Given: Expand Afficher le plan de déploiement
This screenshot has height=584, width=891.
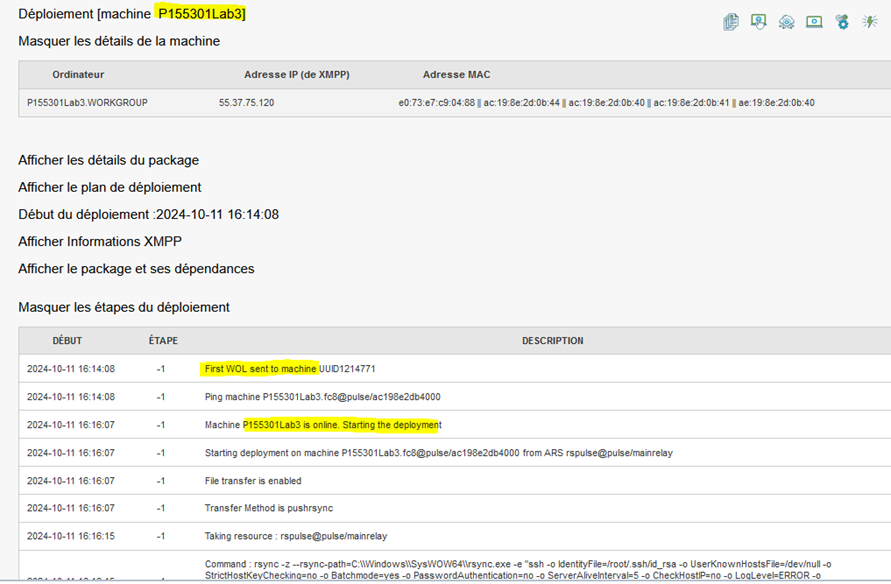Looking at the screenshot, I should point(109,187).
